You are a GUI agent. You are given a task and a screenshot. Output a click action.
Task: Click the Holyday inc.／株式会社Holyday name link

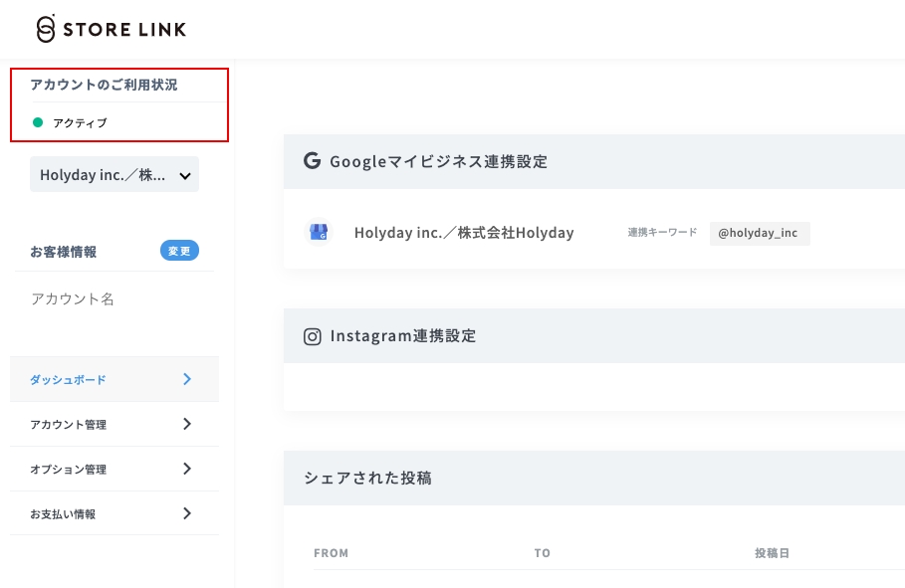464,232
